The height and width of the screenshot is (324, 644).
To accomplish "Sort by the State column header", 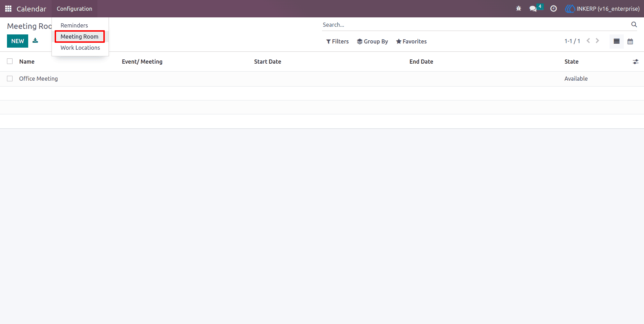I will click(571, 62).
